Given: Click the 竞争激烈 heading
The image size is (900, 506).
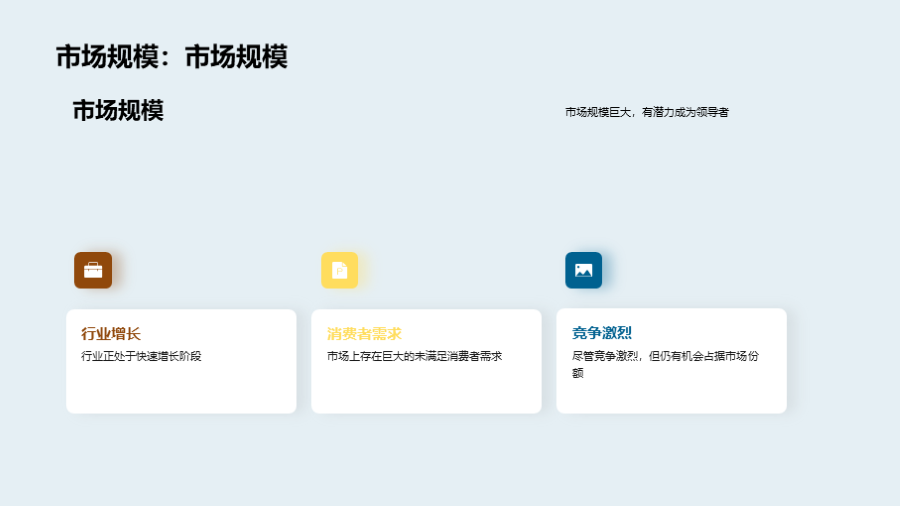Looking at the screenshot, I should coord(601,332).
